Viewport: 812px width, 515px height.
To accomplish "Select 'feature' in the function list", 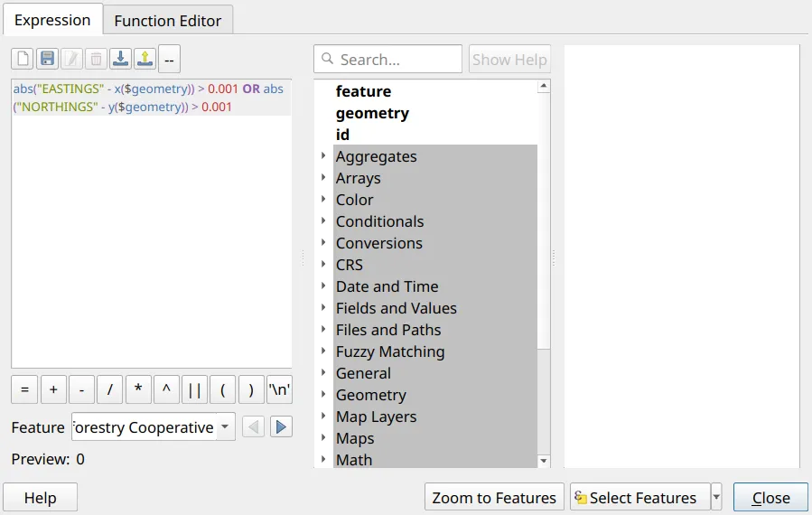I will [x=363, y=91].
